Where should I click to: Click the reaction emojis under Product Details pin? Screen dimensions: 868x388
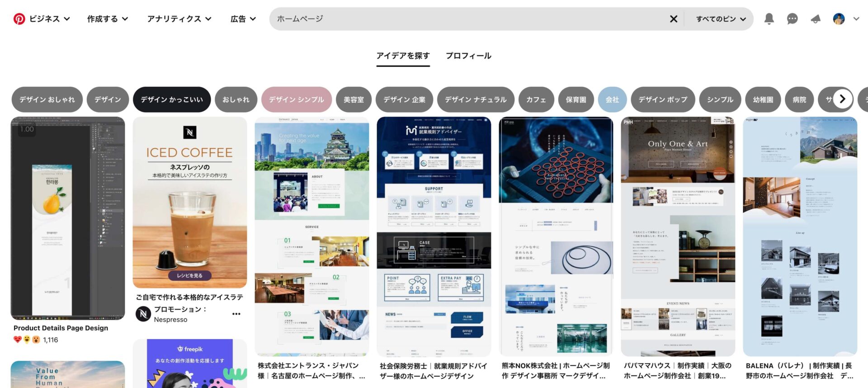pos(27,340)
